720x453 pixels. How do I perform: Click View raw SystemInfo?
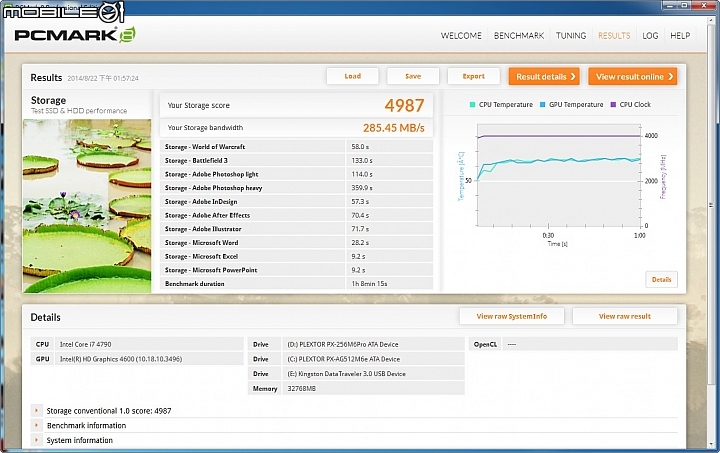coord(512,316)
